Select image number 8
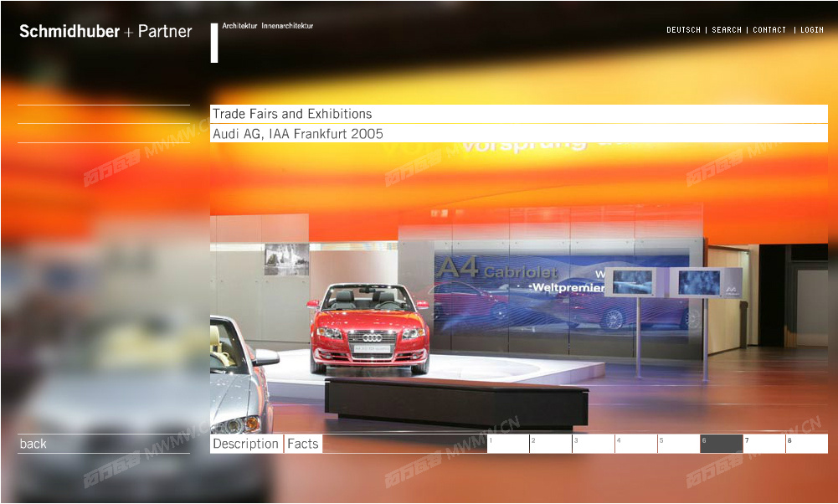838x504 pixels. click(807, 444)
